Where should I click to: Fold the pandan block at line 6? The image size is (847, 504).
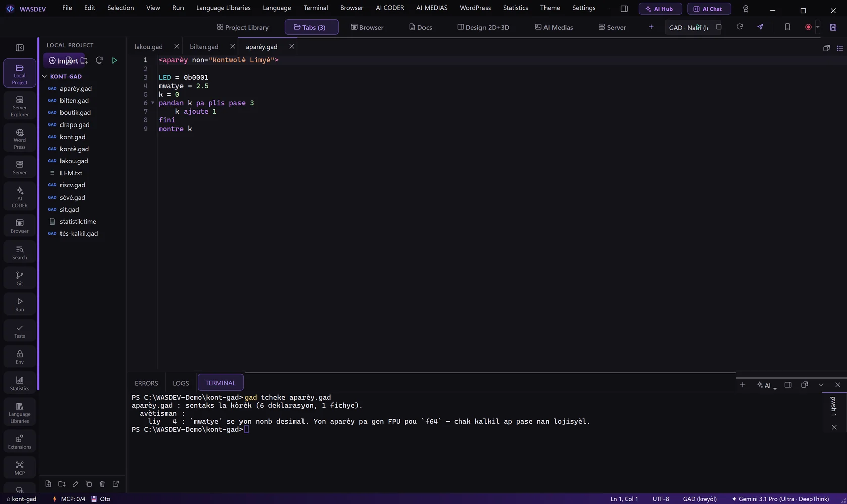point(153,103)
